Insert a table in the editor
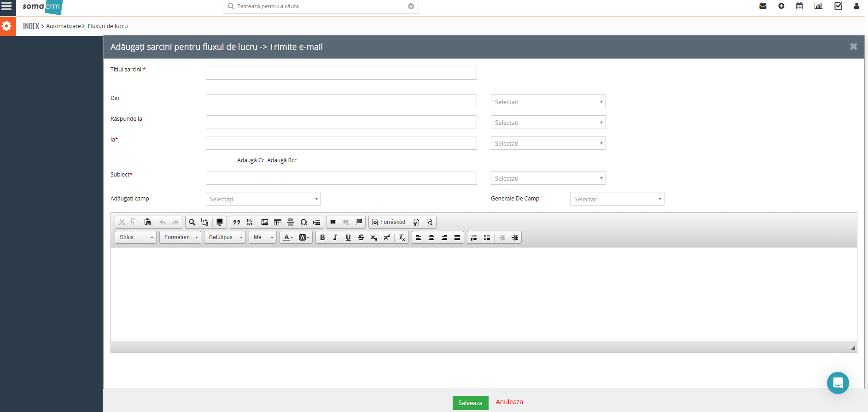 278,222
